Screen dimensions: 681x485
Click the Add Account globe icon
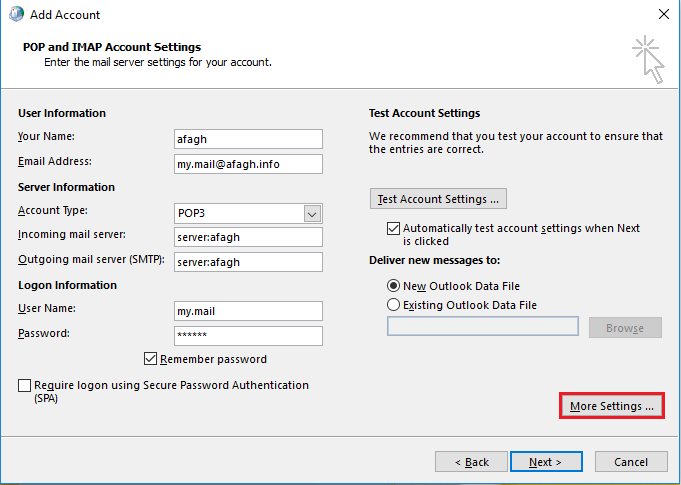[17, 14]
